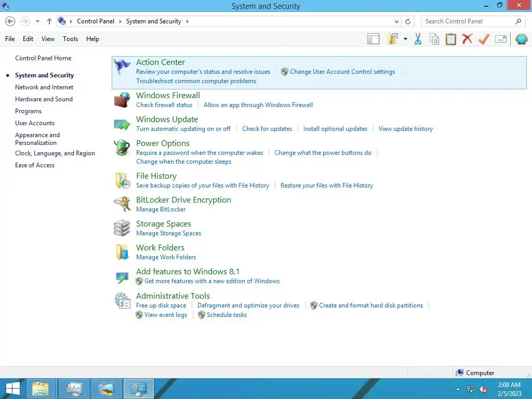
Task: Click the Windows Firewall brick wall icon
Action: tap(122, 100)
